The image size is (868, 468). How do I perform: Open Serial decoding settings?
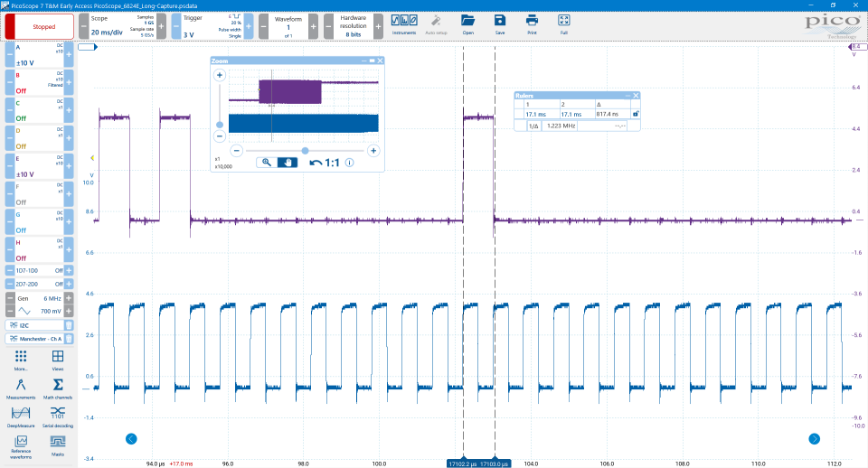(58, 415)
